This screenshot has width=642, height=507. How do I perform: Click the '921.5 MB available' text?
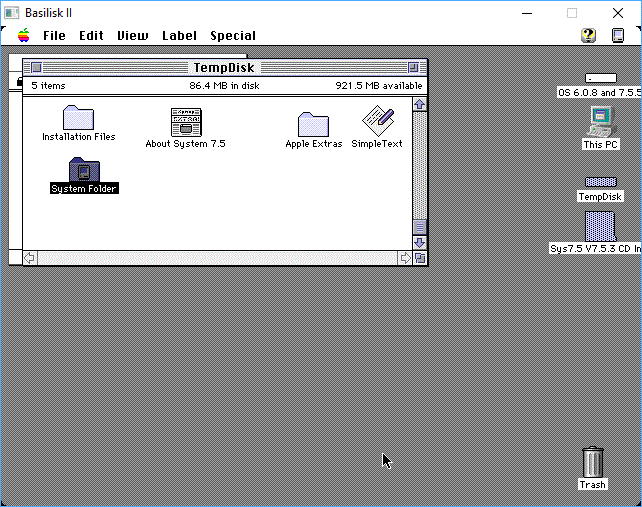coord(379,86)
